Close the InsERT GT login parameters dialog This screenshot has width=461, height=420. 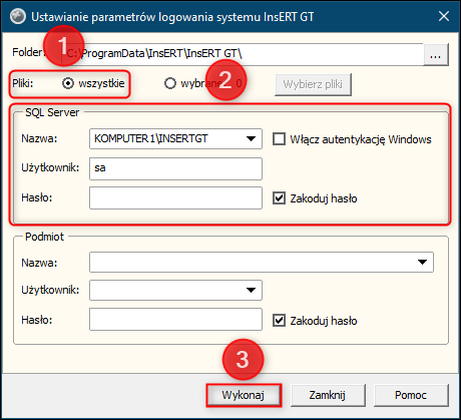point(444,16)
